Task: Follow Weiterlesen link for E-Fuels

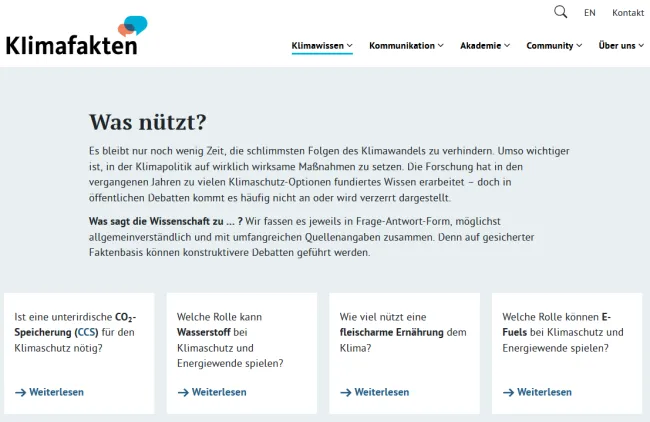Action: click(x=545, y=392)
